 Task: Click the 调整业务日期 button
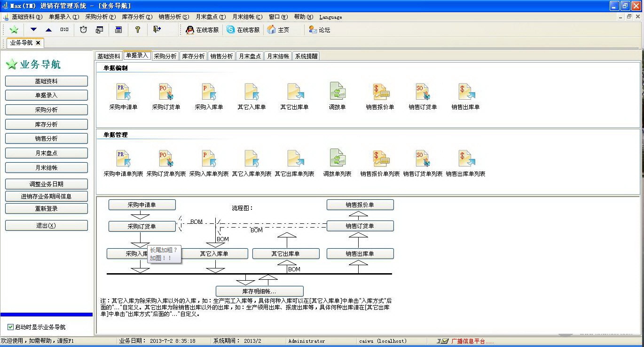pyautogui.click(x=47, y=184)
